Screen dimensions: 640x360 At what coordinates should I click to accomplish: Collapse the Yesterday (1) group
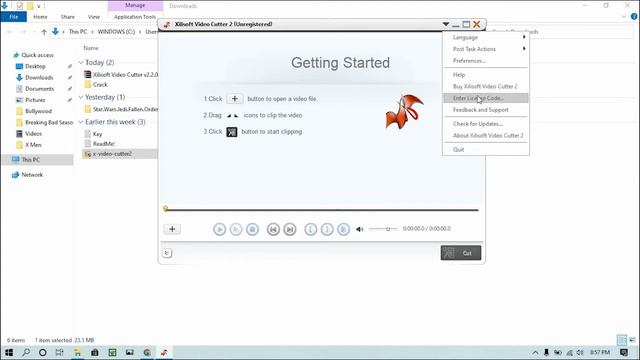81,97
